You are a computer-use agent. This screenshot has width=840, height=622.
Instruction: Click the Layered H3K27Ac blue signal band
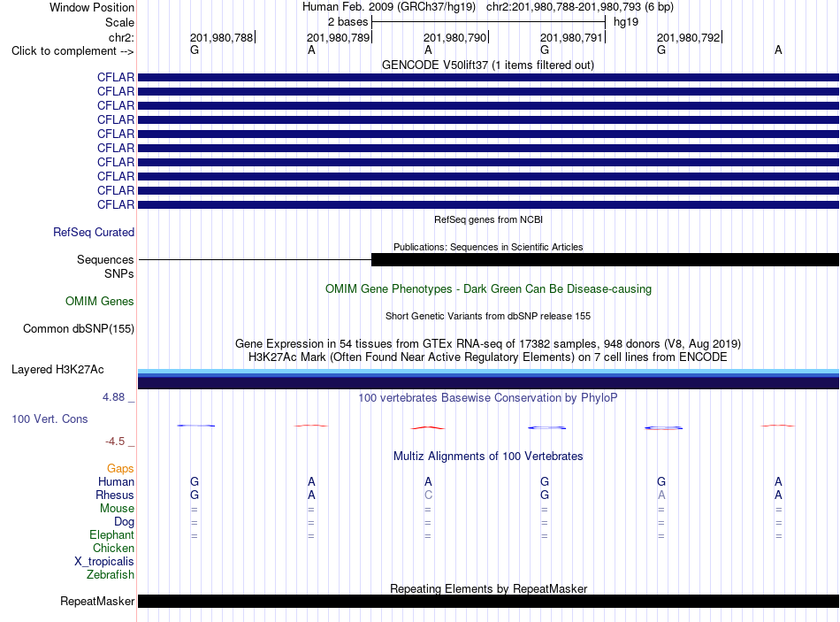click(488, 379)
